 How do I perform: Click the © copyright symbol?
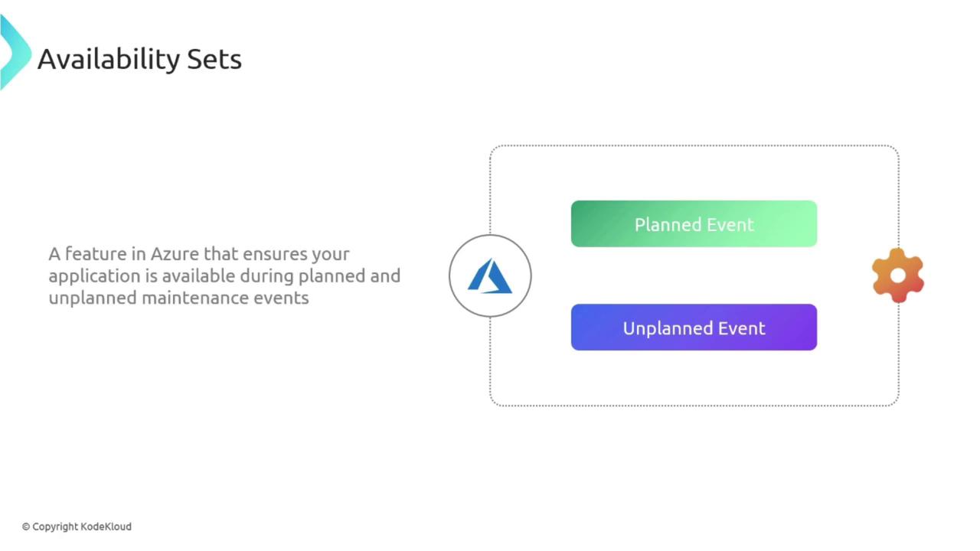coord(25,527)
